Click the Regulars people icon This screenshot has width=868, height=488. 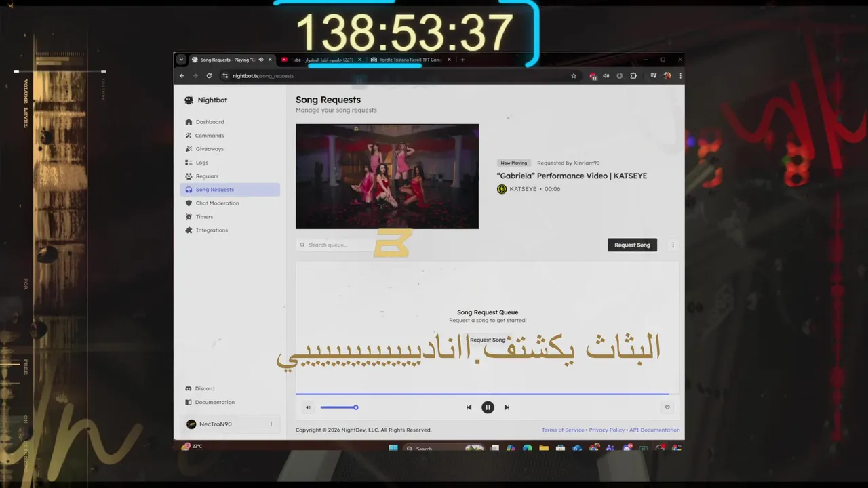coord(189,176)
